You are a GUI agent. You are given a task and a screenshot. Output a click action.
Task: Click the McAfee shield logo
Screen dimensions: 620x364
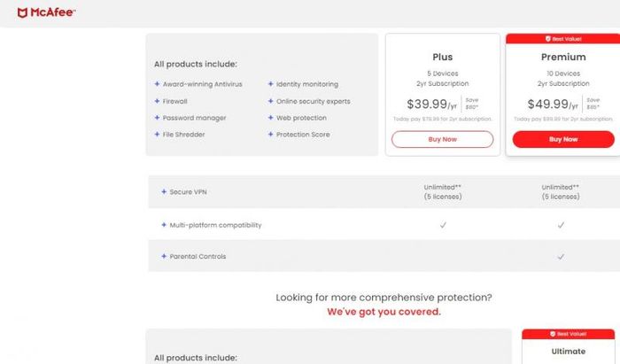tap(22, 12)
